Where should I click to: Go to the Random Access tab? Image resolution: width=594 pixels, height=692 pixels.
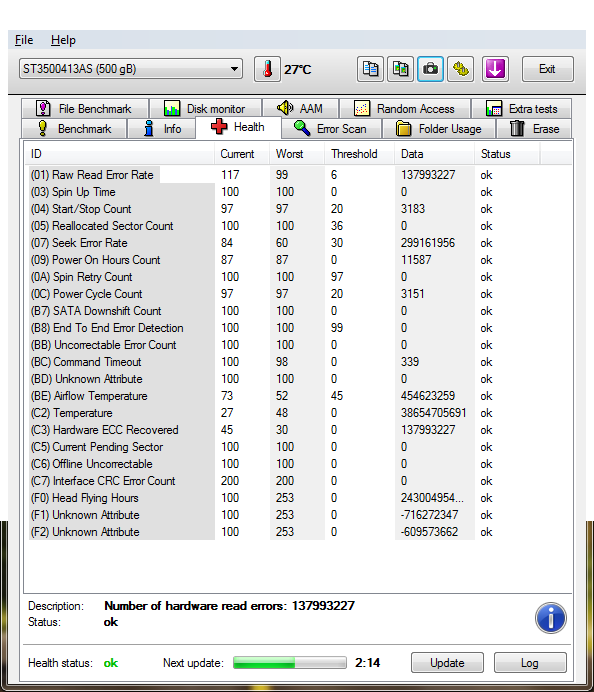tap(405, 109)
